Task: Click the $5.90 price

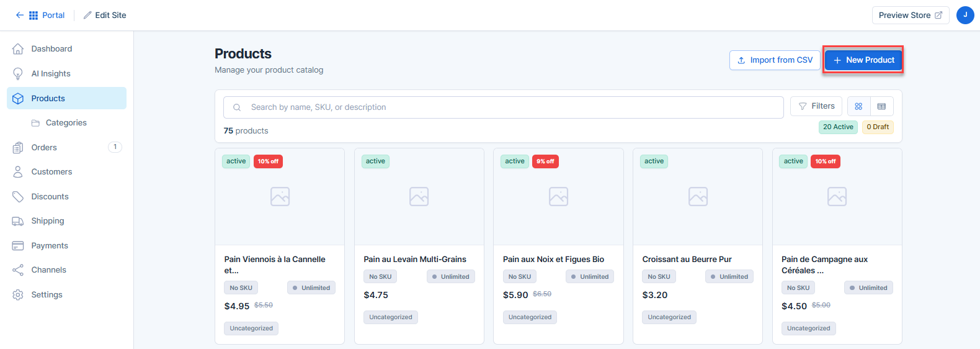Action: [515, 295]
